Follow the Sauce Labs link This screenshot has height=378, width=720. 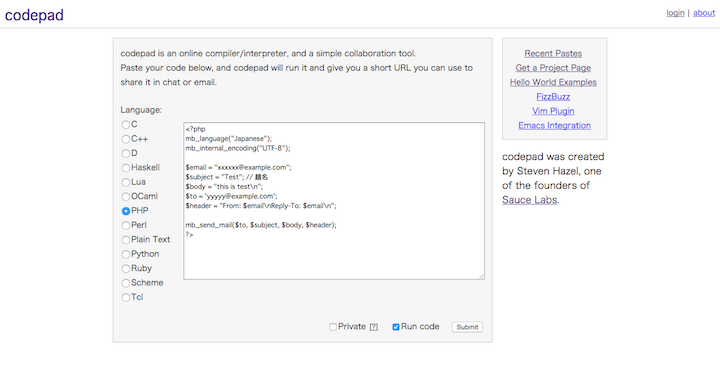[x=529, y=200]
